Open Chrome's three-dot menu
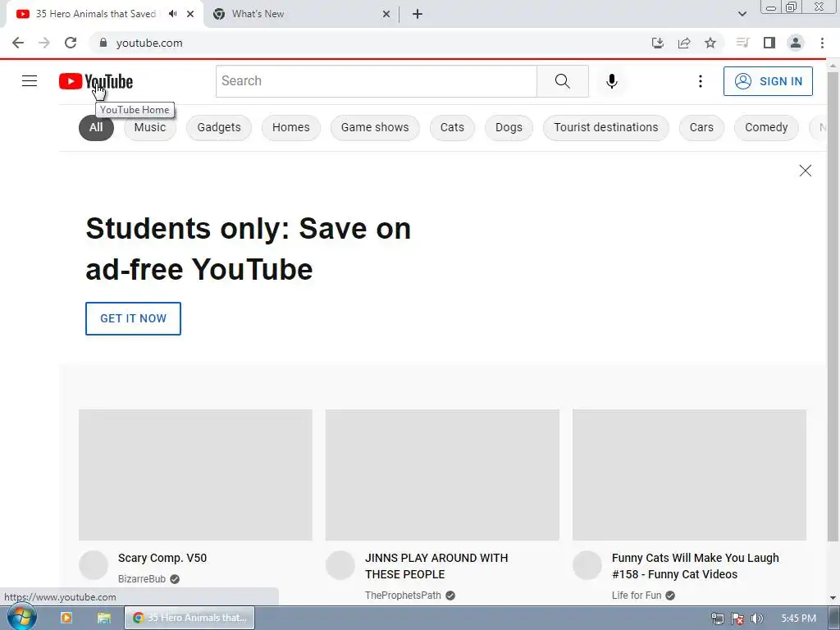Screen dimensions: 840x630 coord(822,43)
